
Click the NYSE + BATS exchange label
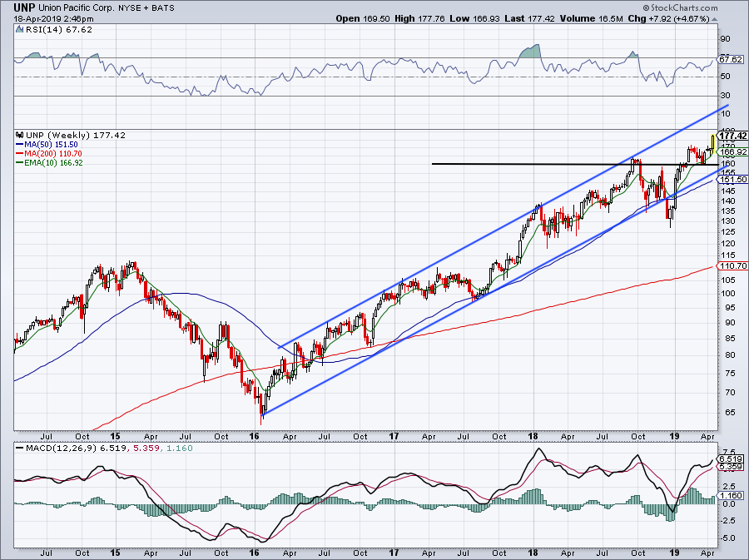coord(146,8)
